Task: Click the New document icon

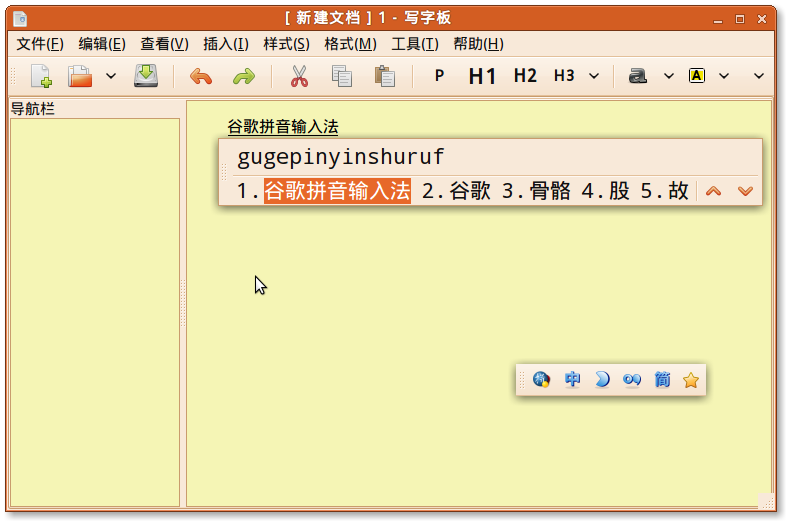Action: [41, 76]
